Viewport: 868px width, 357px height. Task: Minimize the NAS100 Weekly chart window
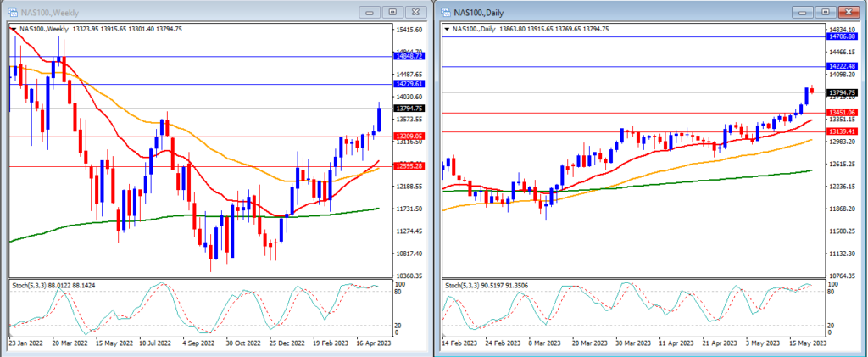pos(370,12)
